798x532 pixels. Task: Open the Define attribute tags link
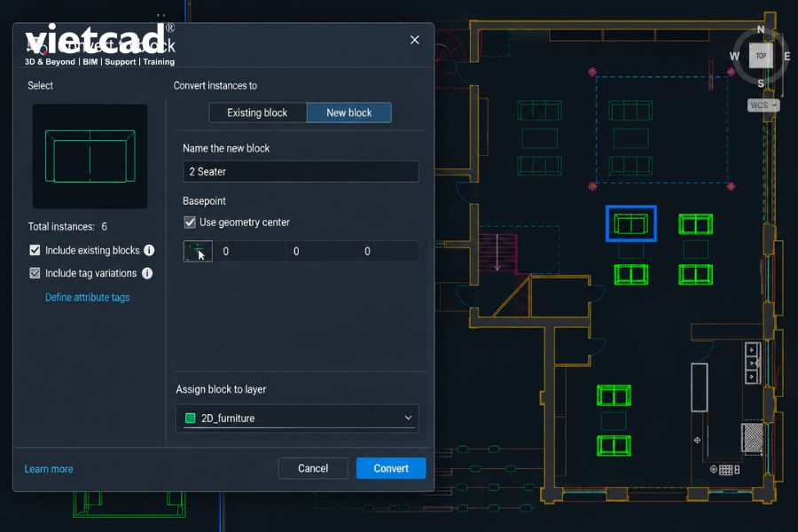click(87, 297)
